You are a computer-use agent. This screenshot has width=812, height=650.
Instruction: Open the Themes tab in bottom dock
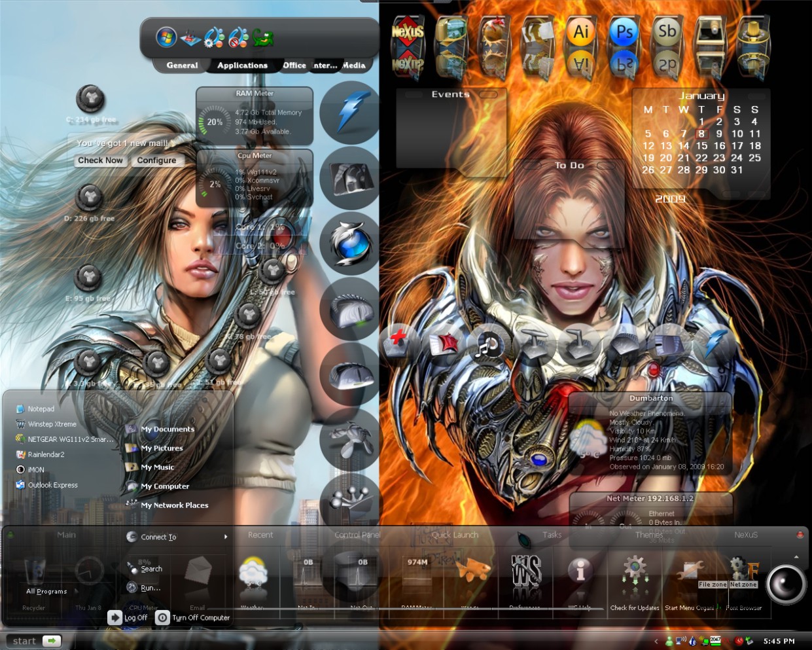click(x=649, y=535)
